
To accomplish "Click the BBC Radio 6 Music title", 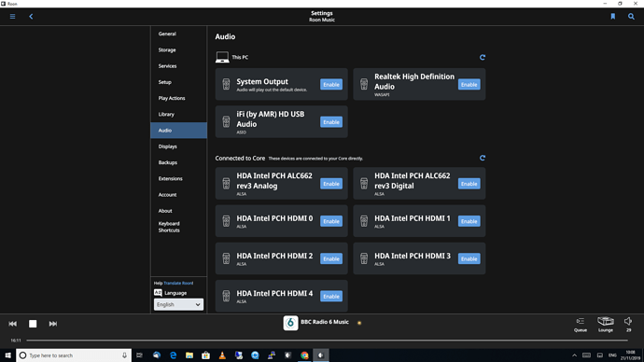I will coord(325,322).
